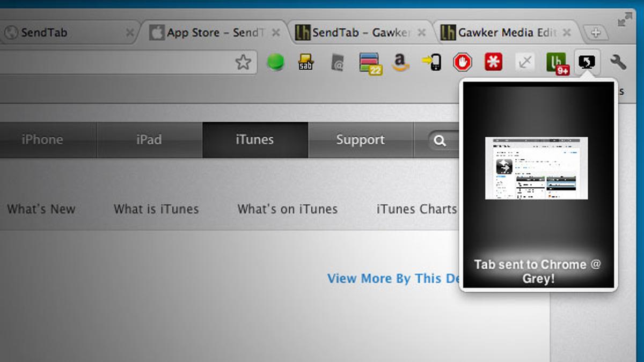Open a new tab with plus button

pos(595,33)
